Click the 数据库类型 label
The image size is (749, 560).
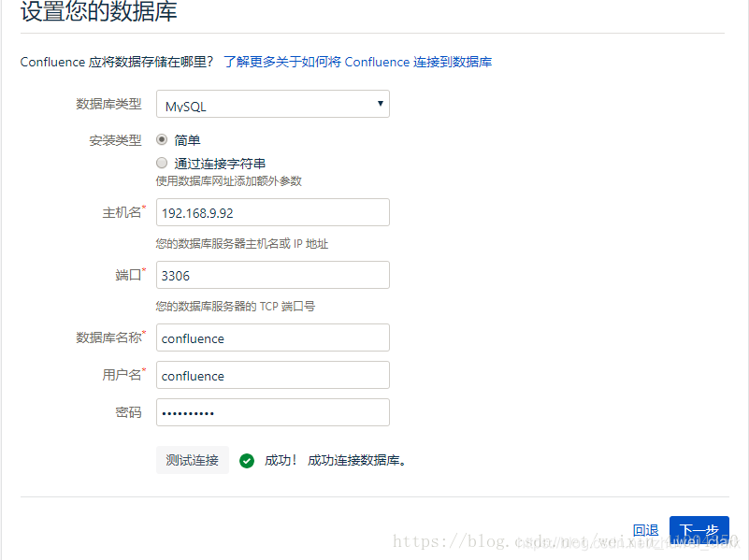click(108, 104)
